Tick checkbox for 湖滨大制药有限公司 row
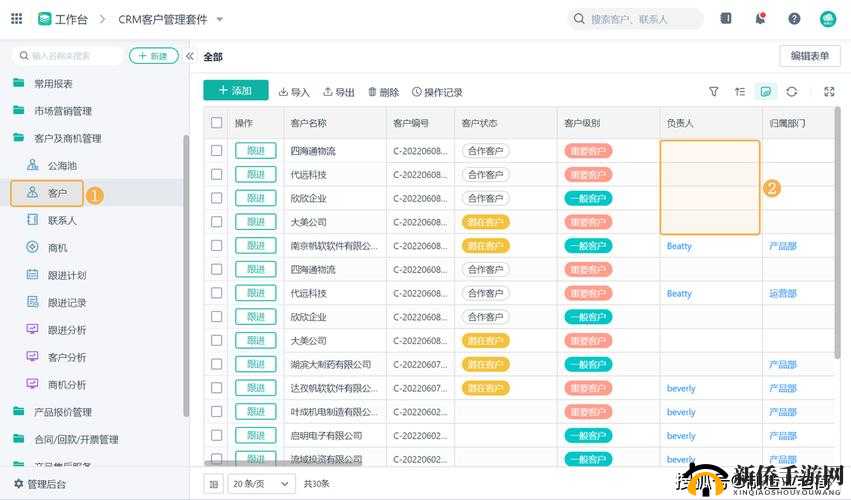The image size is (851, 500). pos(217,364)
